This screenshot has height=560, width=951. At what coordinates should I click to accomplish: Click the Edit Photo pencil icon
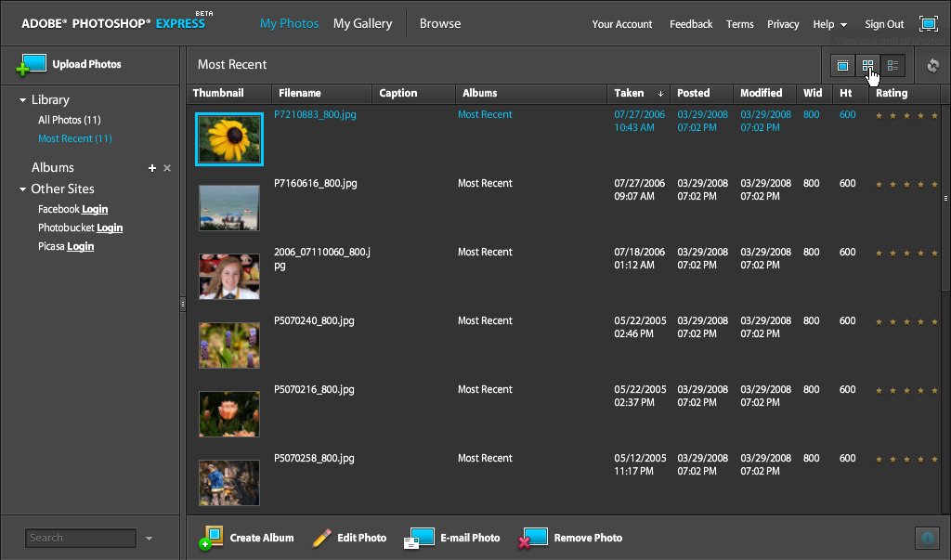coord(321,538)
